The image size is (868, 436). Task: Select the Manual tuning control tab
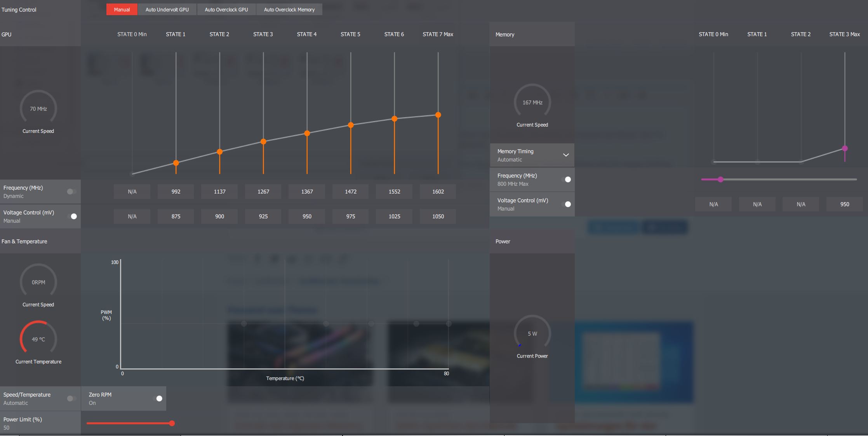pyautogui.click(x=122, y=10)
